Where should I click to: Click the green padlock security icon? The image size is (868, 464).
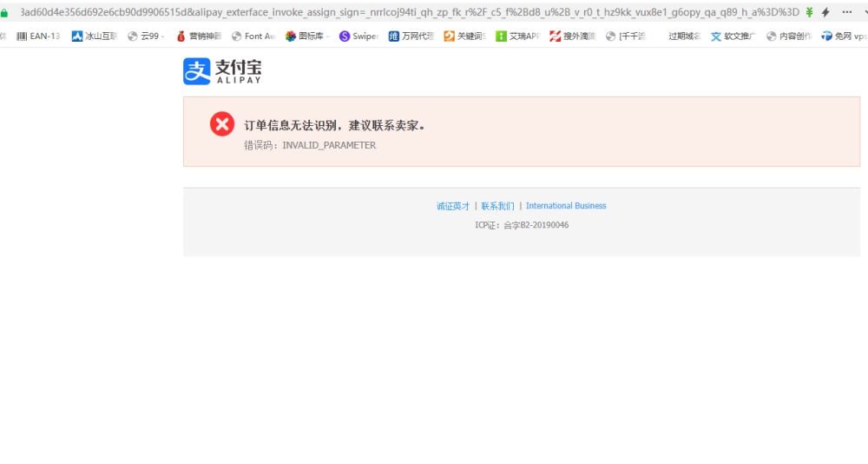[3, 12]
